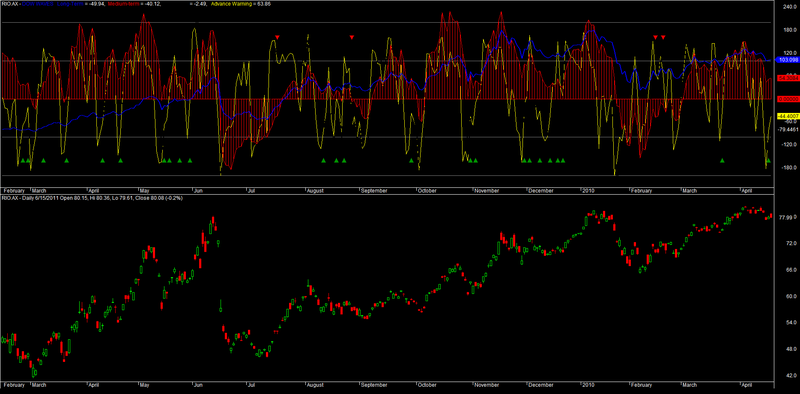
Task: Click the red sell arrow in mid-July
Action: click(x=277, y=37)
